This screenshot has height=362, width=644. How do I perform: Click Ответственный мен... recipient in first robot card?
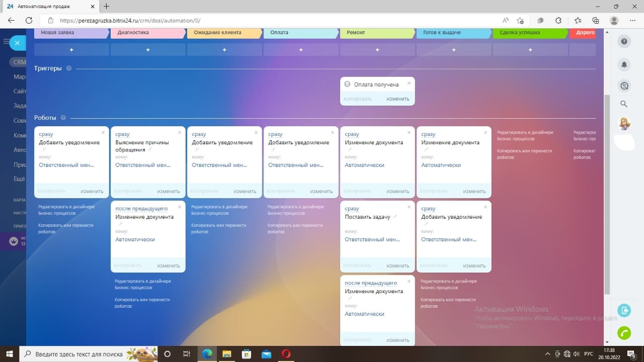[x=66, y=165]
